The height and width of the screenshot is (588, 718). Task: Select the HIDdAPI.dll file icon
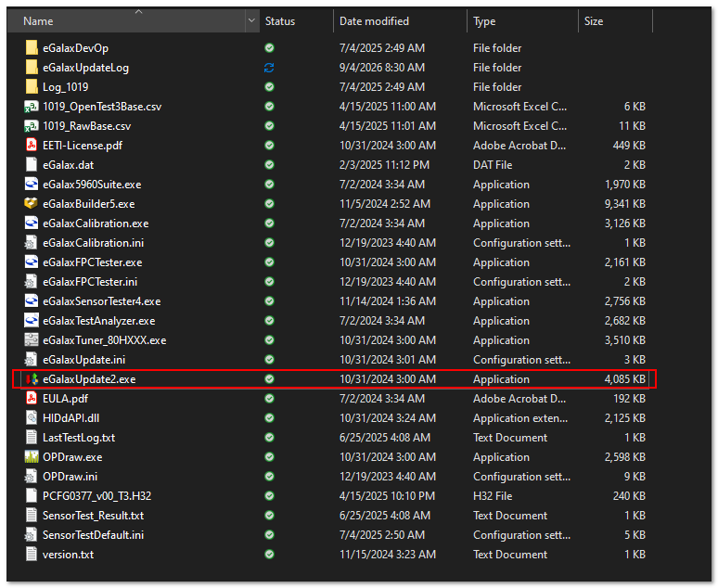point(32,418)
